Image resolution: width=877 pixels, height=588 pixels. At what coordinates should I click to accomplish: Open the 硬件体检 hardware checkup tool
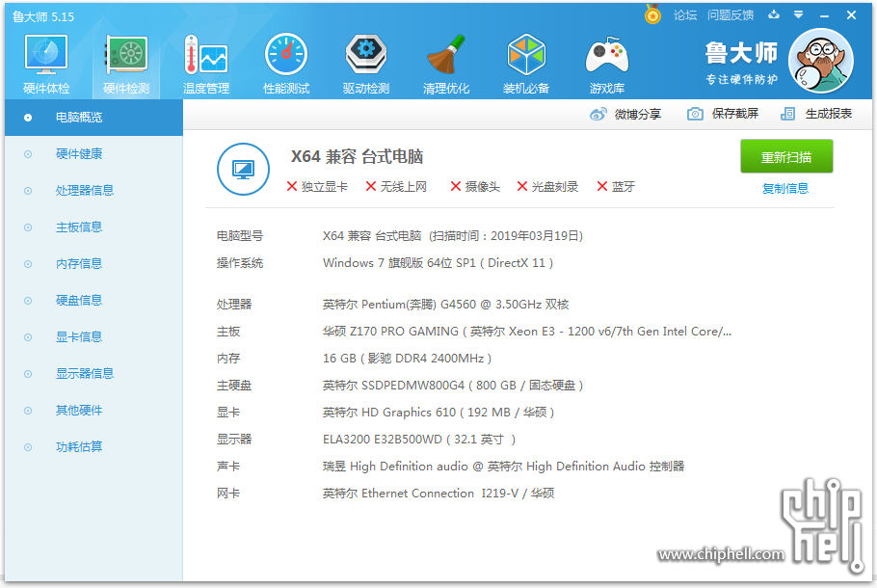[46, 65]
